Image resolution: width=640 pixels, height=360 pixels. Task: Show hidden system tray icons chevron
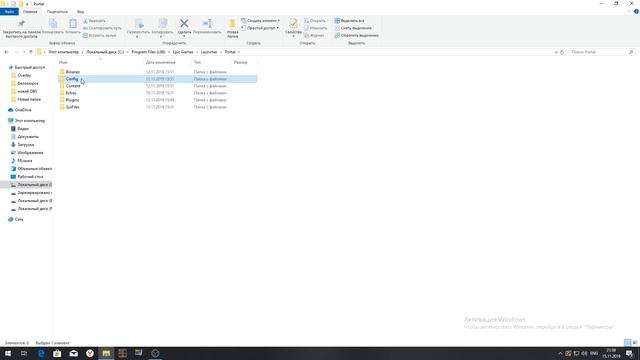click(x=560, y=353)
